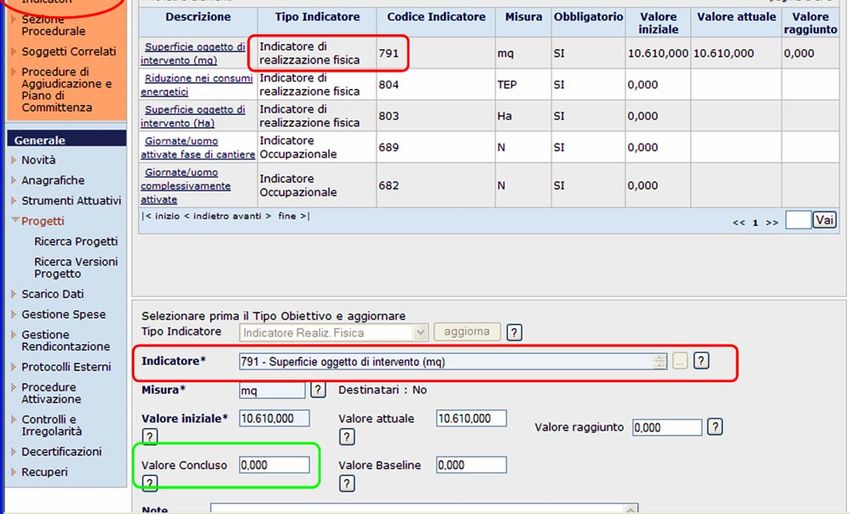Open help icon under Valore attuale

(347, 436)
